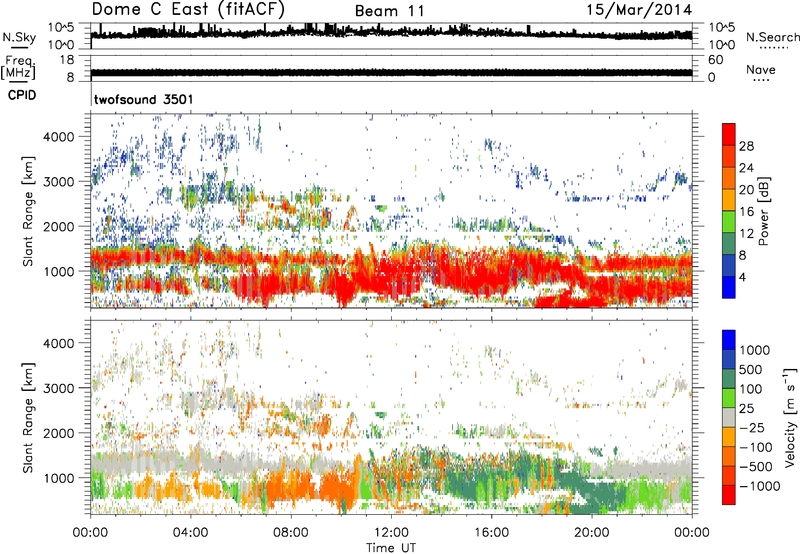
Task: Click '4000' tick on velocity panel axis
Action: point(58,343)
